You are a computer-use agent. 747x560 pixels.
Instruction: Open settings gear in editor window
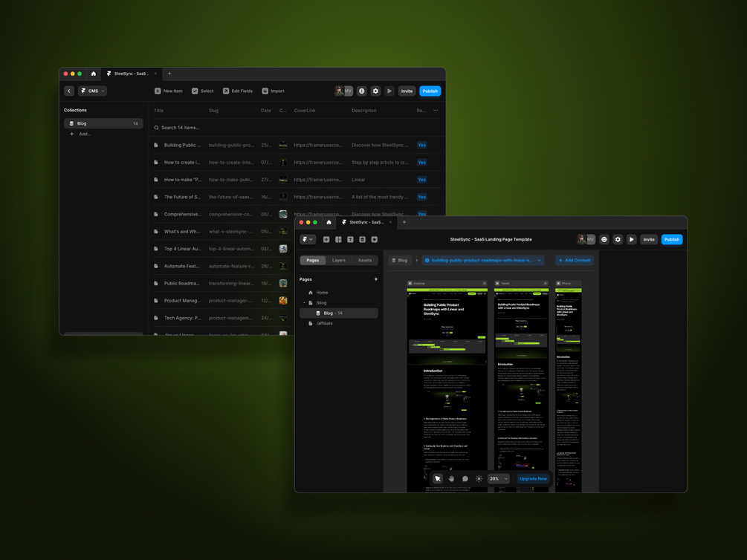(618, 240)
